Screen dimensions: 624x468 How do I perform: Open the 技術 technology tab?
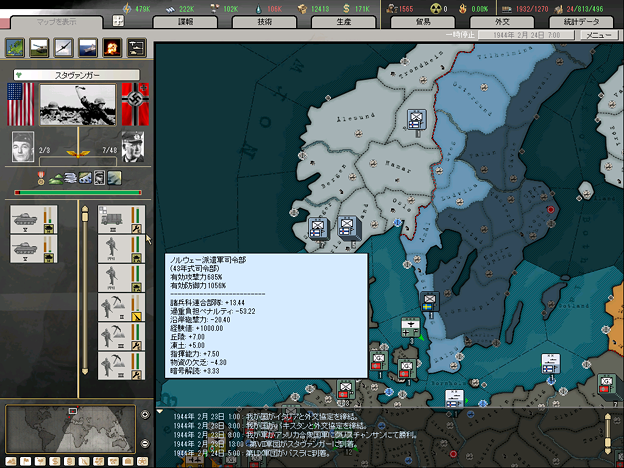pyautogui.click(x=265, y=21)
